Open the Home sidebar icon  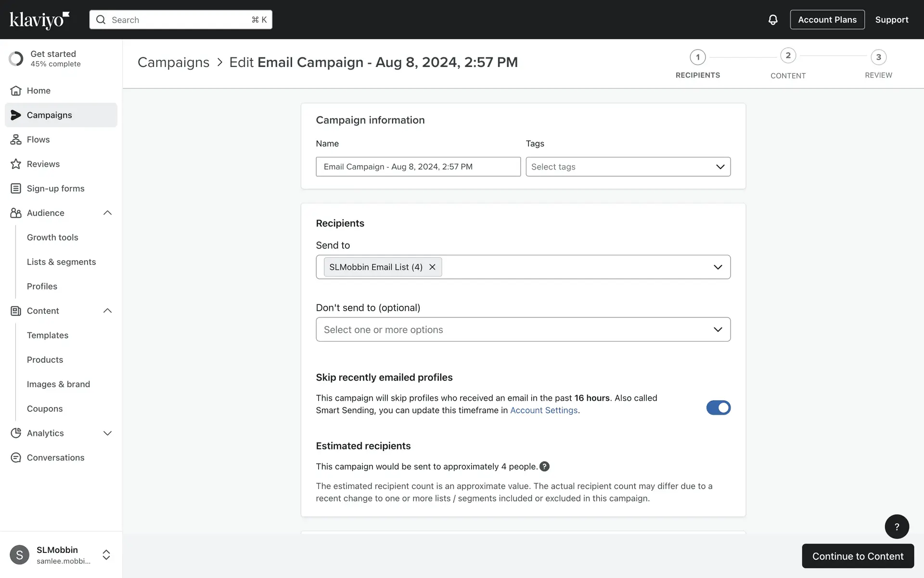(16, 91)
